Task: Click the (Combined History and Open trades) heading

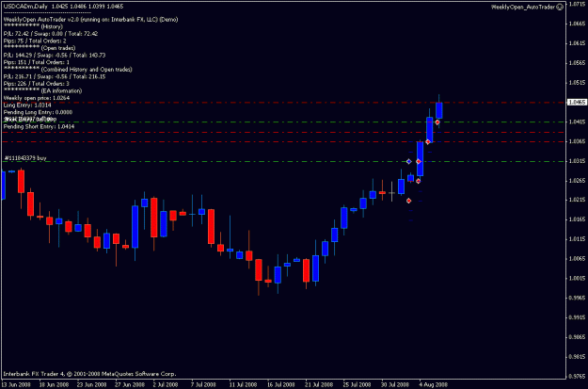Action: pyautogui.click(x=87, y=70)
